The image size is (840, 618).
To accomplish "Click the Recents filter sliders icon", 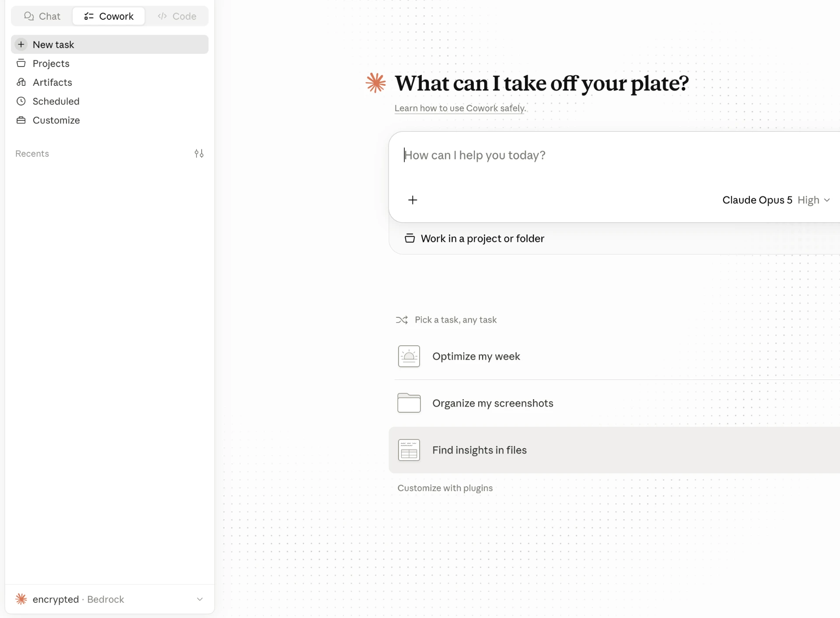I will (x=199, y=154).
